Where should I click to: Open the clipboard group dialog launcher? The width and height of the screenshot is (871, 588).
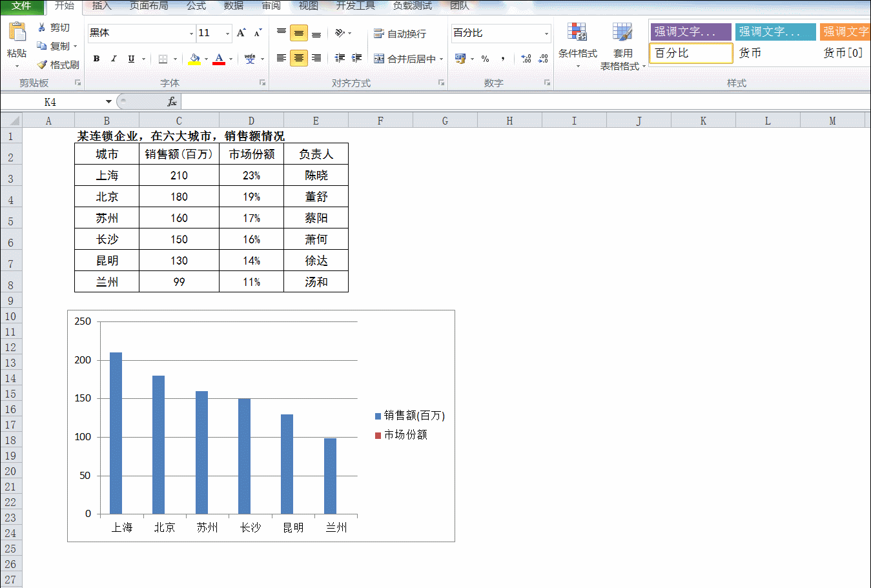coord(77,83)
